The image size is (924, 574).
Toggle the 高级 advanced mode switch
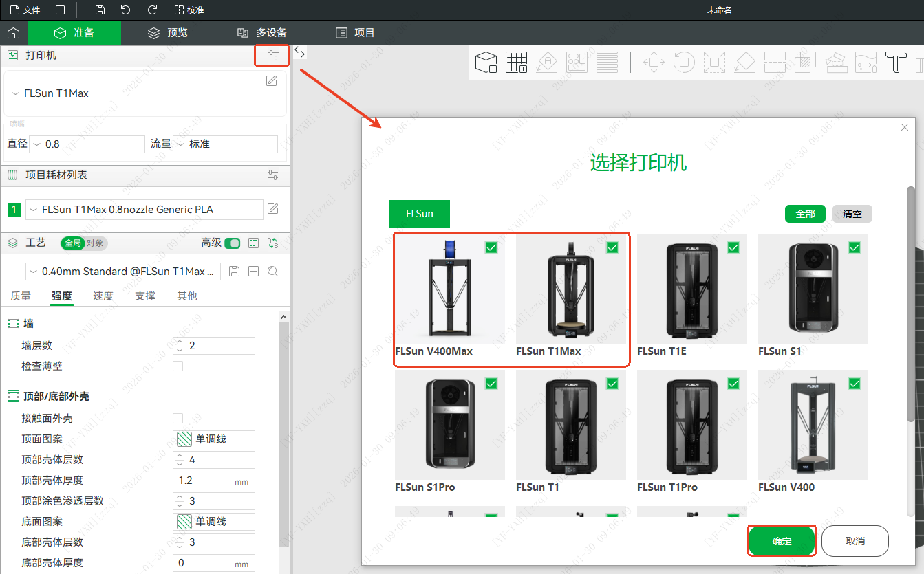click(233, 243)
